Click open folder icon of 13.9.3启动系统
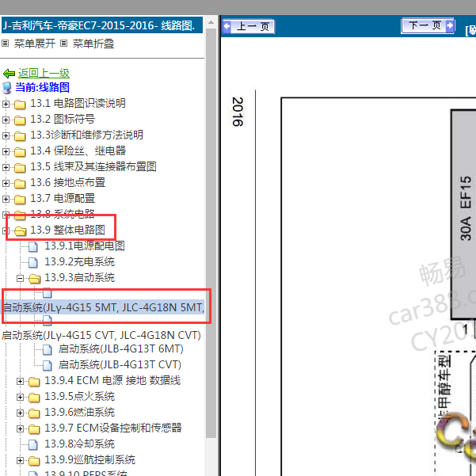Image resolution: width=476 pixels, height=476 pixels. 35,278
